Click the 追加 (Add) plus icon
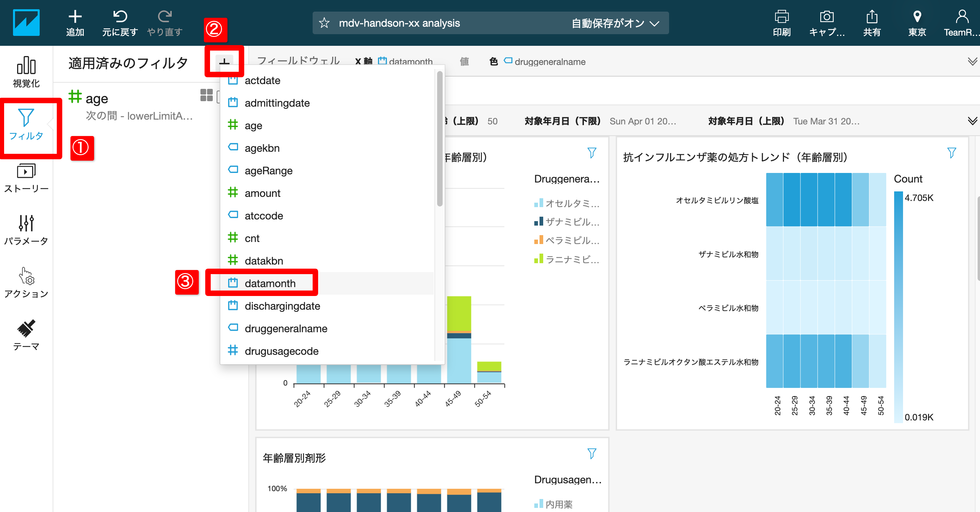The height and width of the screenshot is (512, 980). tap(75, 16)
